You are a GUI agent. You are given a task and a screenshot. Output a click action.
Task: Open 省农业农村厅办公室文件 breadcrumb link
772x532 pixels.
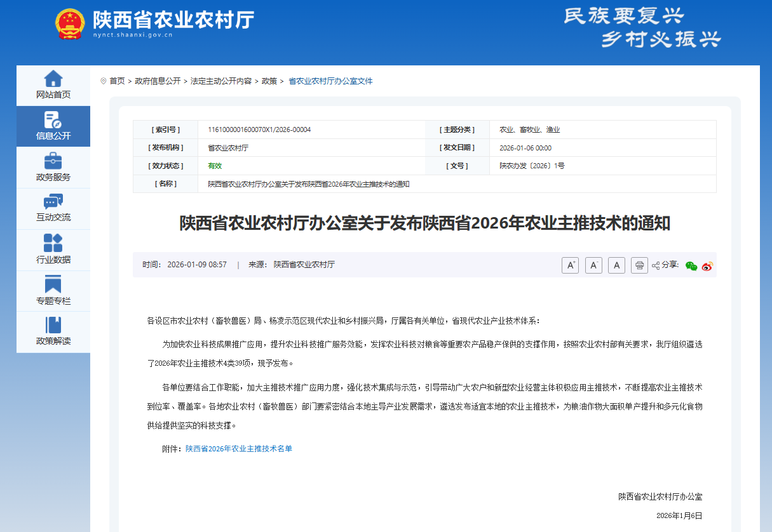tap(330, 81)
